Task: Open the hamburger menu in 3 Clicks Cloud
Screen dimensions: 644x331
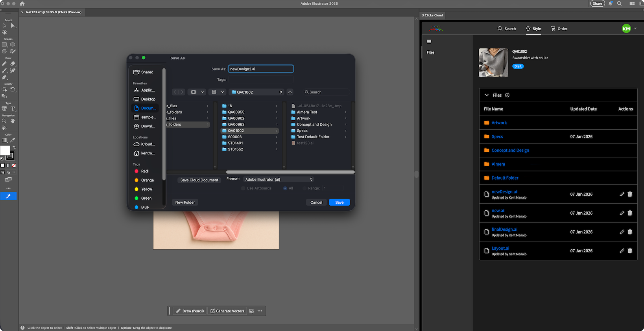Action: pos(429,42)
